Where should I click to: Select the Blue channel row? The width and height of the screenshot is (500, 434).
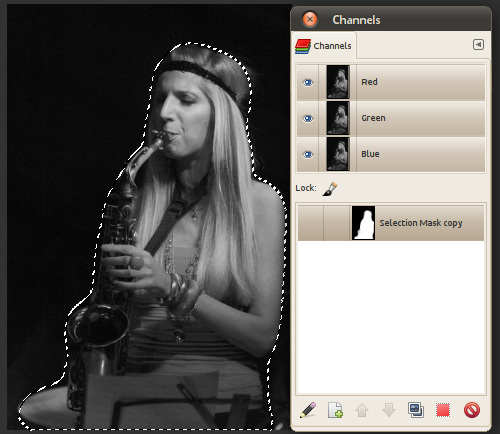391,154
